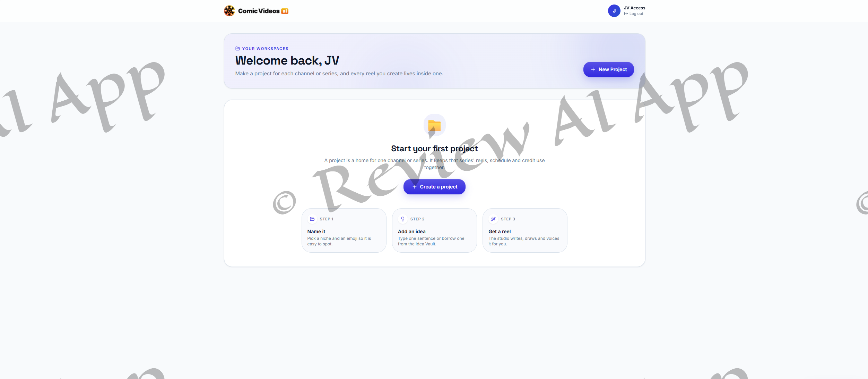868x379 pixels.
Task: Click the Step 1 folder icon
Action: click(x=312, y=219)
